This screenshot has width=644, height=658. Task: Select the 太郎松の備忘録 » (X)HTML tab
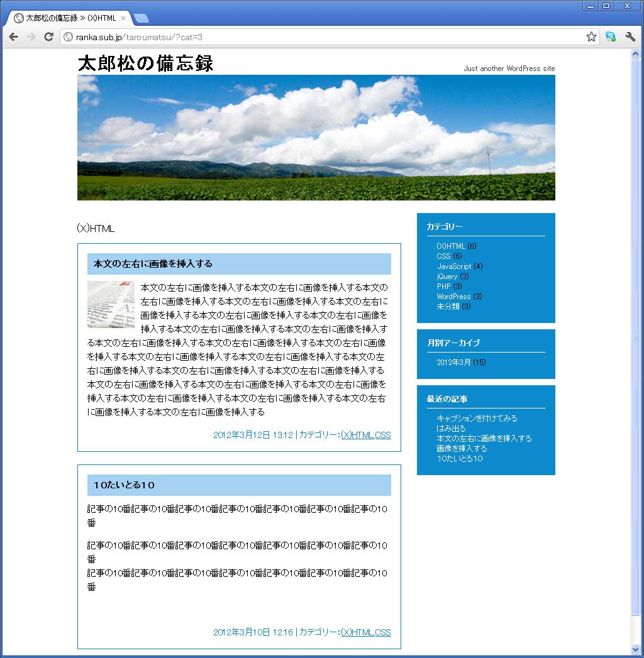point(70,18)
